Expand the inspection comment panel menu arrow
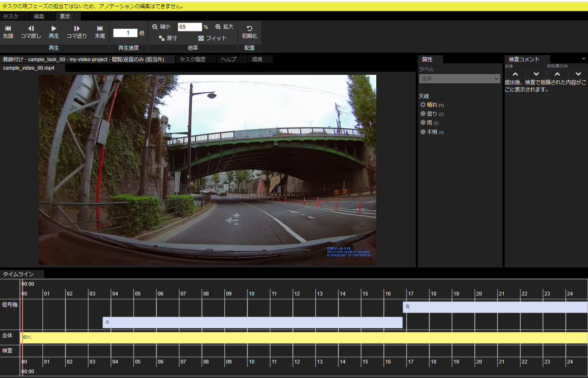The image size is (588, 378). coord(583,59)
